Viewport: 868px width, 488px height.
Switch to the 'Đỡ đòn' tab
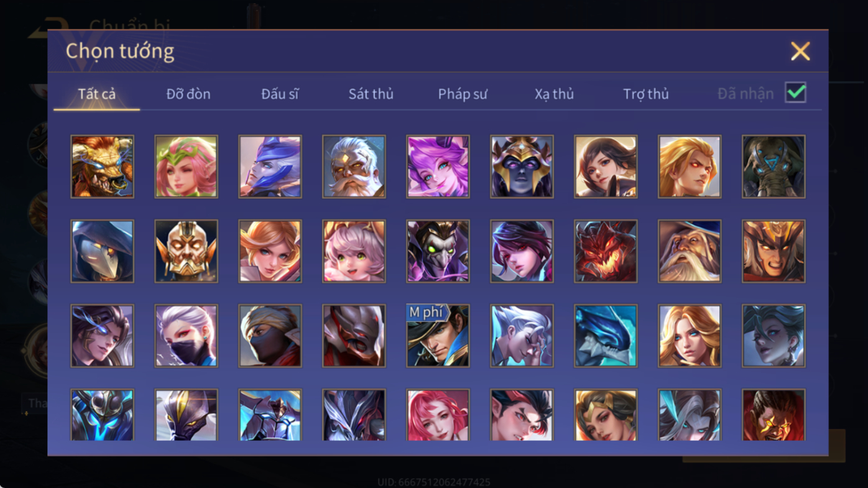point(188,94)
